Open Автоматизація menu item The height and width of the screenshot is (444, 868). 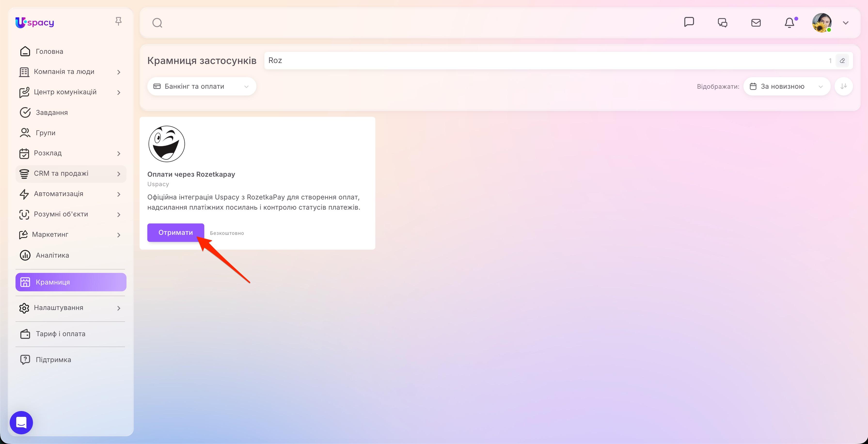(x=71, y=194)
